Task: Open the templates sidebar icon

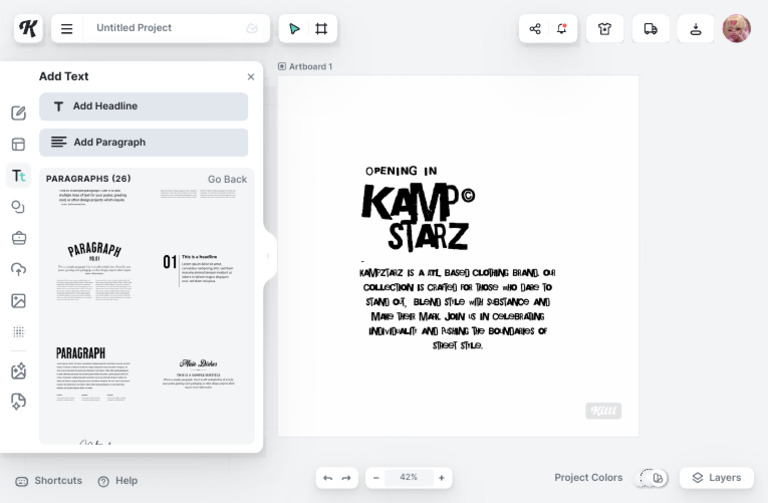Action: coord(19,144)
